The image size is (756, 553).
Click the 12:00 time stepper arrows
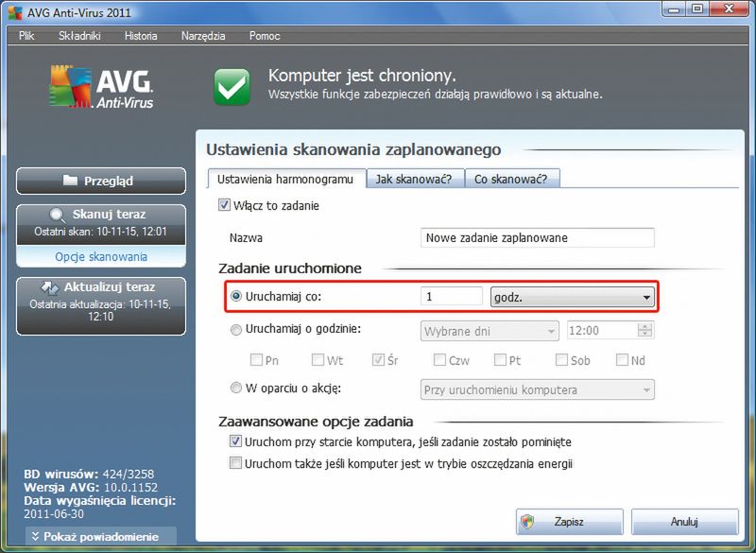click(x=644, y=330)
